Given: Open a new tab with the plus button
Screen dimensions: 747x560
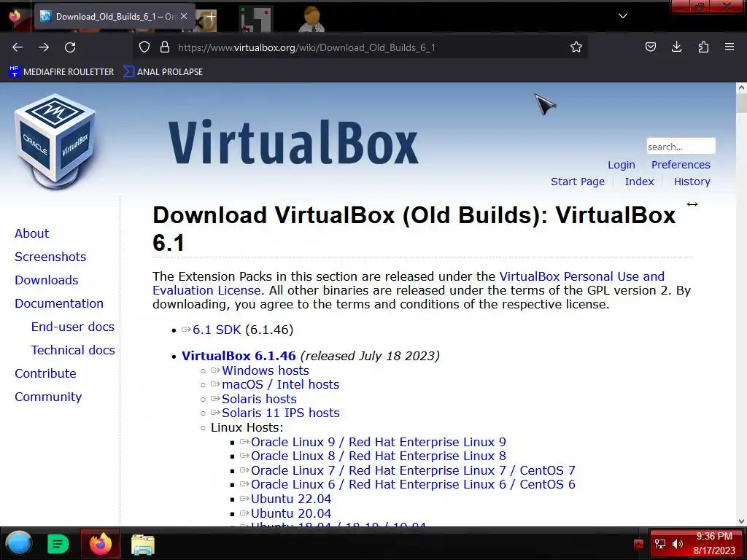Looking at the screenshot, I should pos(211,17).
